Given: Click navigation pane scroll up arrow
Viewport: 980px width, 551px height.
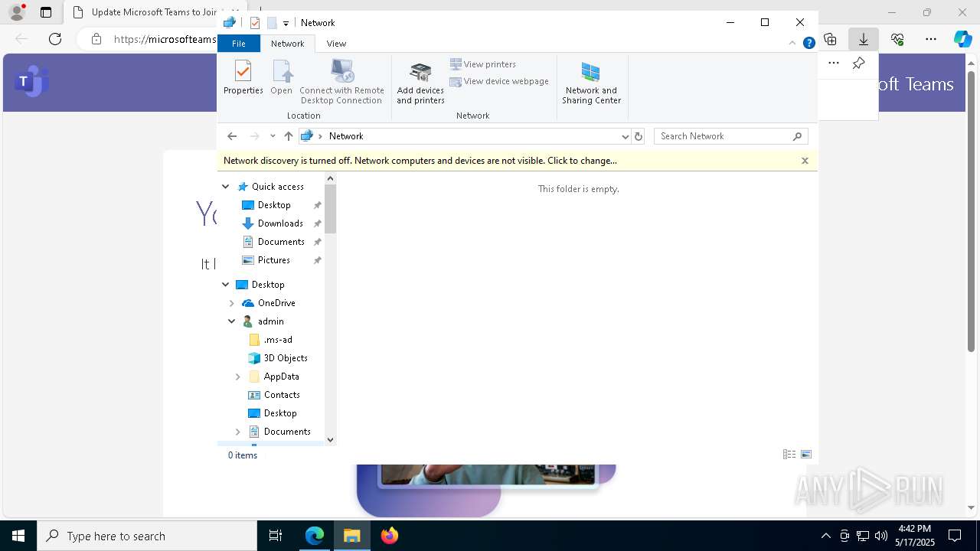Looking at the screenshot, I should coord(331,178).
